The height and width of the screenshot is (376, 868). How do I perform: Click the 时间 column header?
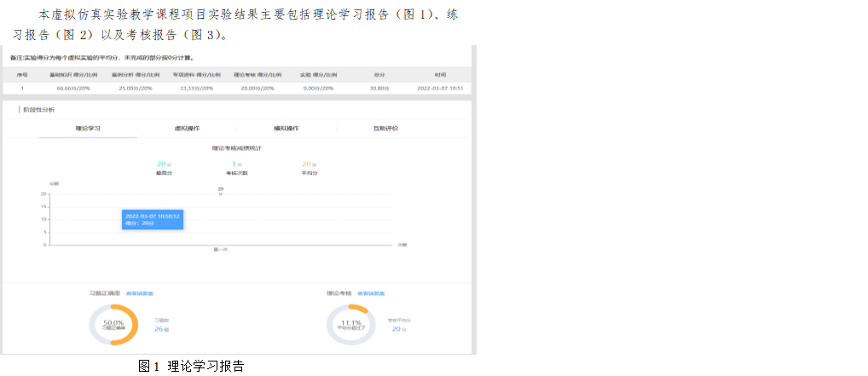tap(439, 75)
